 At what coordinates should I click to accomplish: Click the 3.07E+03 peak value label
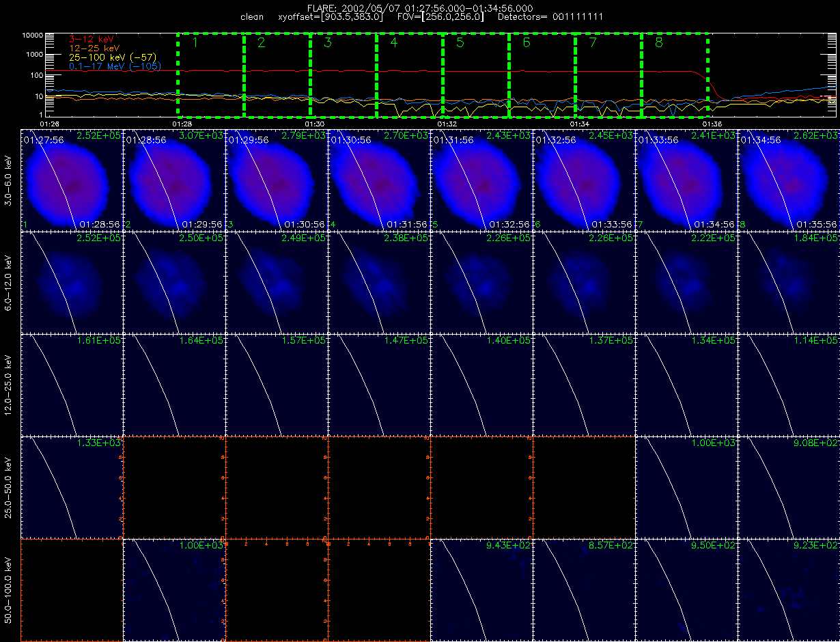pos(201,137)
